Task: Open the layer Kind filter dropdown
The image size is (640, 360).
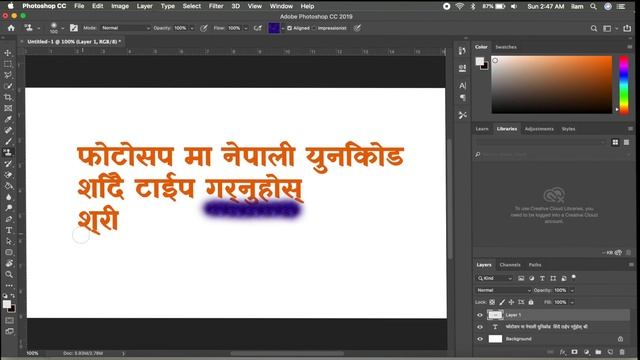Action: 494,278
